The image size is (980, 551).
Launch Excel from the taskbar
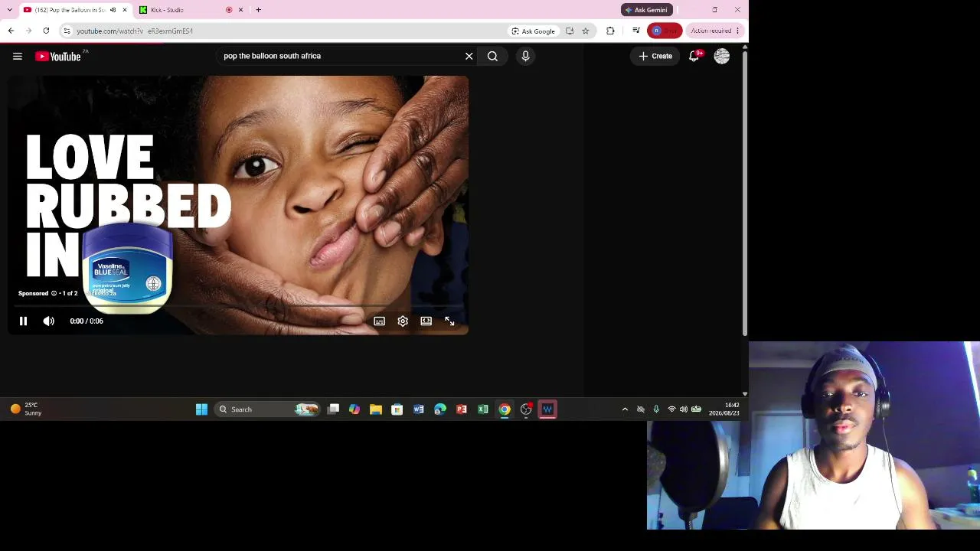coord(483,409)
